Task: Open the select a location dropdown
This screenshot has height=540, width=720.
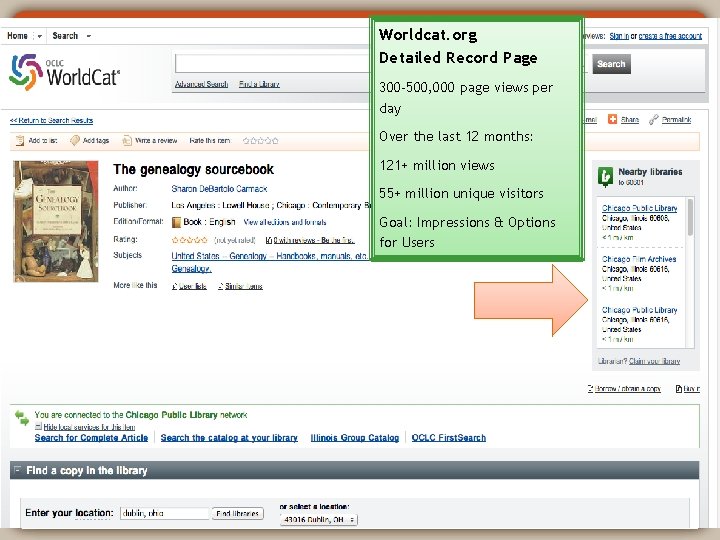Action: coord(318,519)
